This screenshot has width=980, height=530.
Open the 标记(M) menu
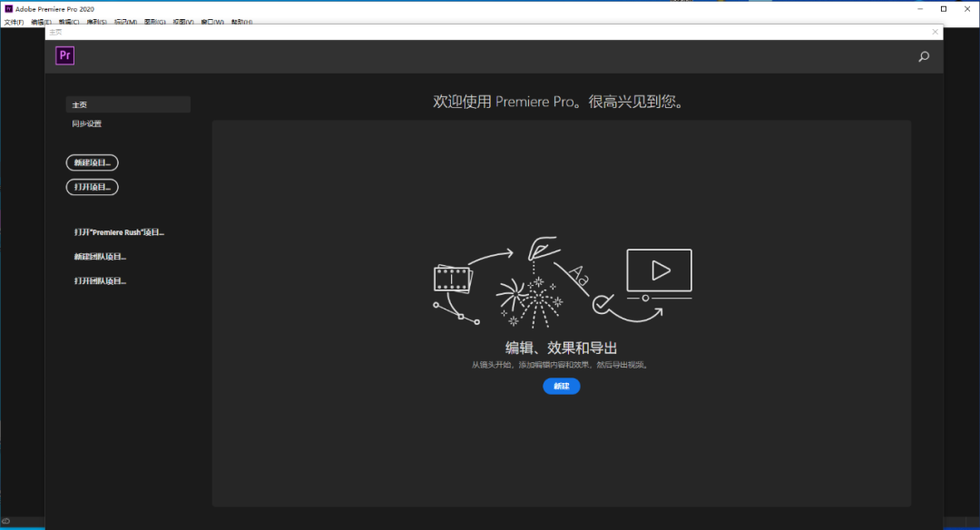(125, 22)
